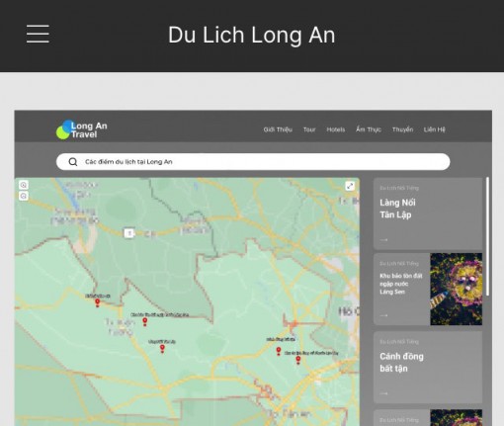The height and width of the screenshot is (426, 504).
Task: Open the Thuyền menu item
Action: click(x=402, y=129)
